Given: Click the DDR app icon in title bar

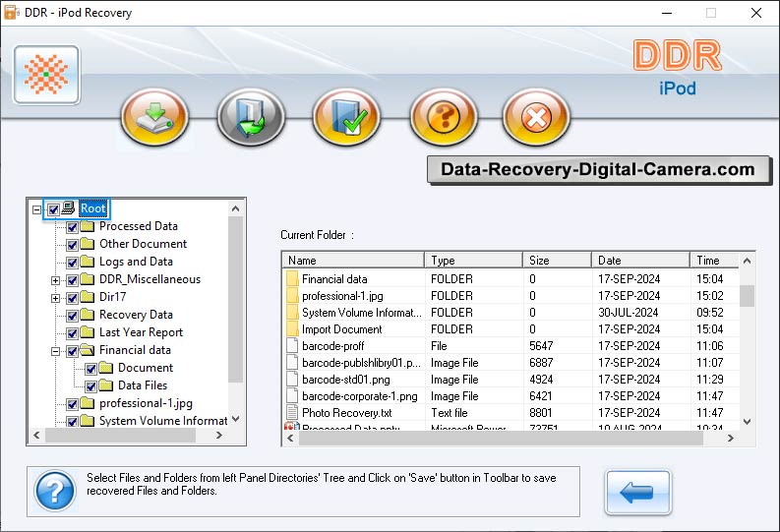Looking at the screenshot, I should tap(12, 13).
